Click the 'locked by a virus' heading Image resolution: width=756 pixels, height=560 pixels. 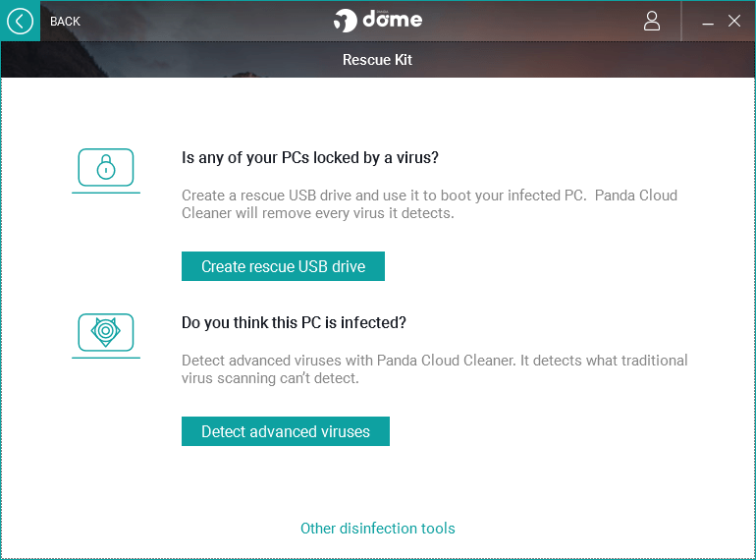point(310,157)
